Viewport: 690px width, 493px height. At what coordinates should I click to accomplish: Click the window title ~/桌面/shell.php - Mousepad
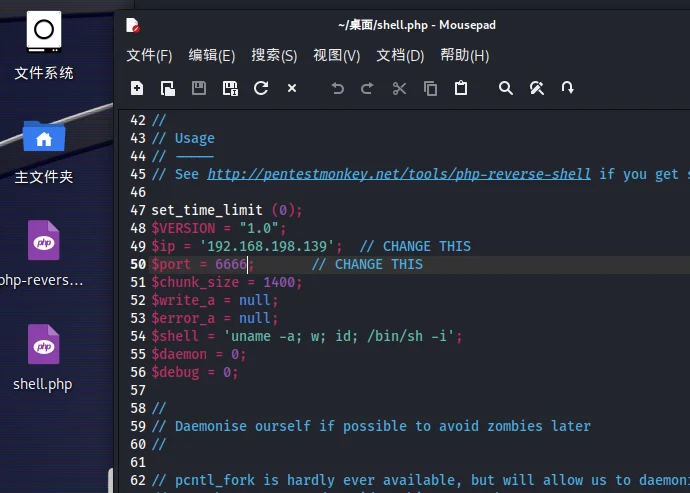click(x=417, y=25)
